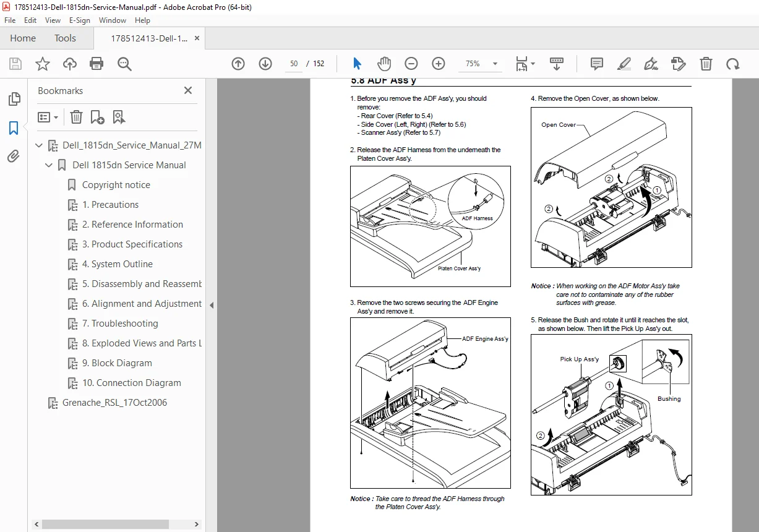Screen dimensions: 759x532
Task: Jump to 10. Connection Diagram bookmark
Action: 132,383
